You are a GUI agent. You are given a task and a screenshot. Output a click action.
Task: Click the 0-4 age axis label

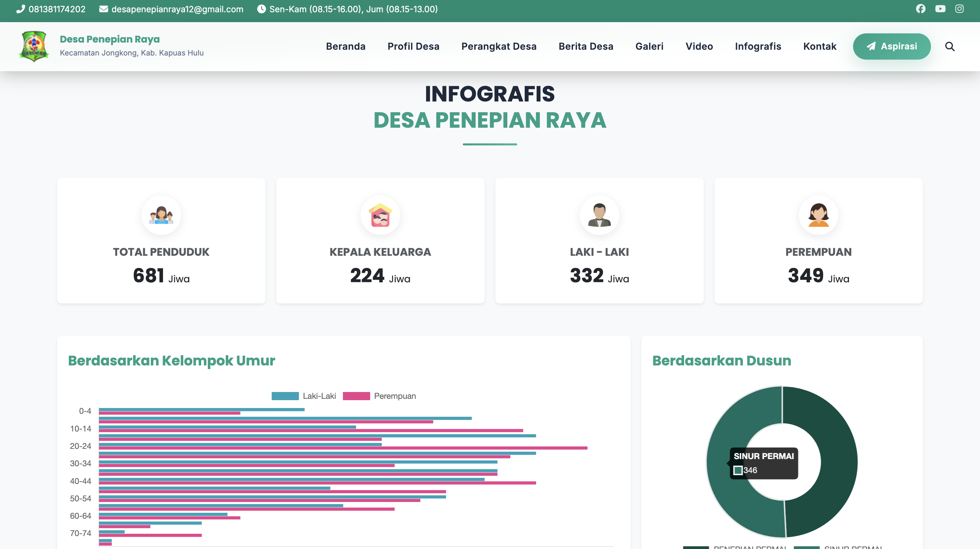click(85, 411)
